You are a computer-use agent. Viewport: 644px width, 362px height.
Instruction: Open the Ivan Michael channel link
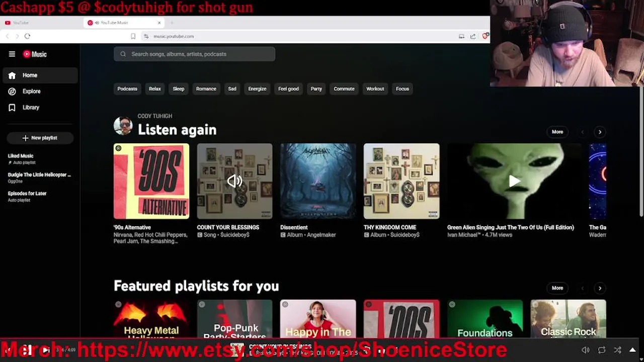464,235
